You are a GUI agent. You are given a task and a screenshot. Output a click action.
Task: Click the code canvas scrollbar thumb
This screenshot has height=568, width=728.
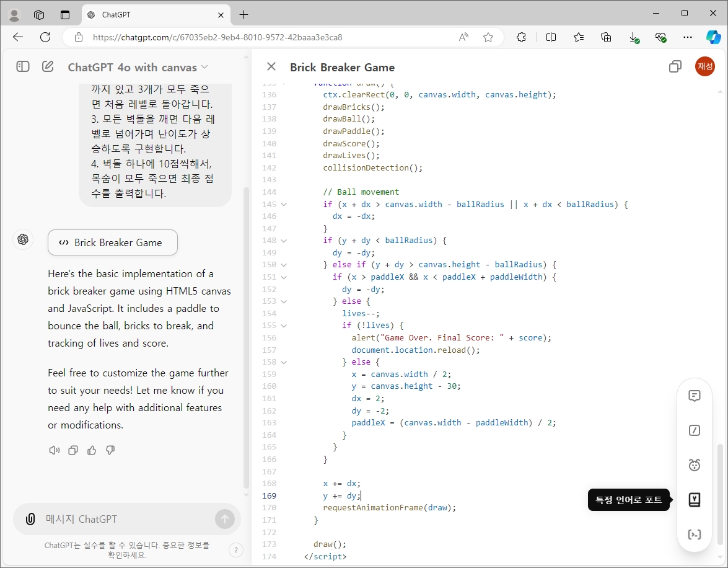pos(720,494)
